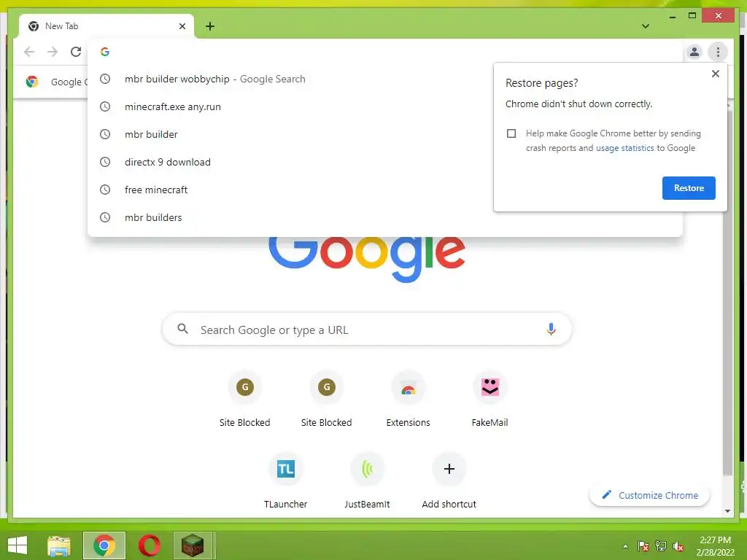Open the FakeMail shortcut
747x560 pixels.
pos(489,399)
